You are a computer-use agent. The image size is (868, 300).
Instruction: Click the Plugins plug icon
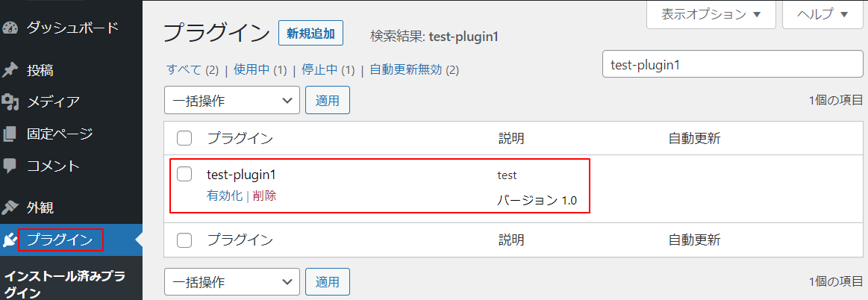(x=10, y=240)
